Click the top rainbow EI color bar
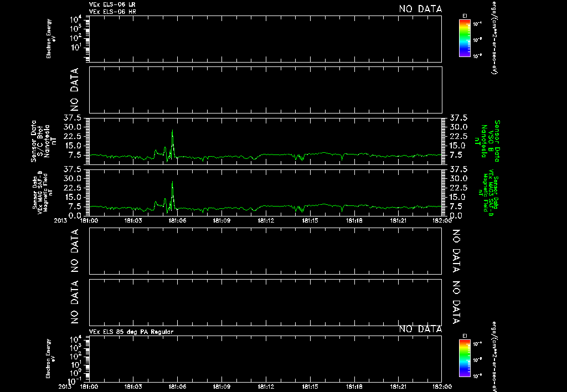567x392 pixels. tap(465, 38)
